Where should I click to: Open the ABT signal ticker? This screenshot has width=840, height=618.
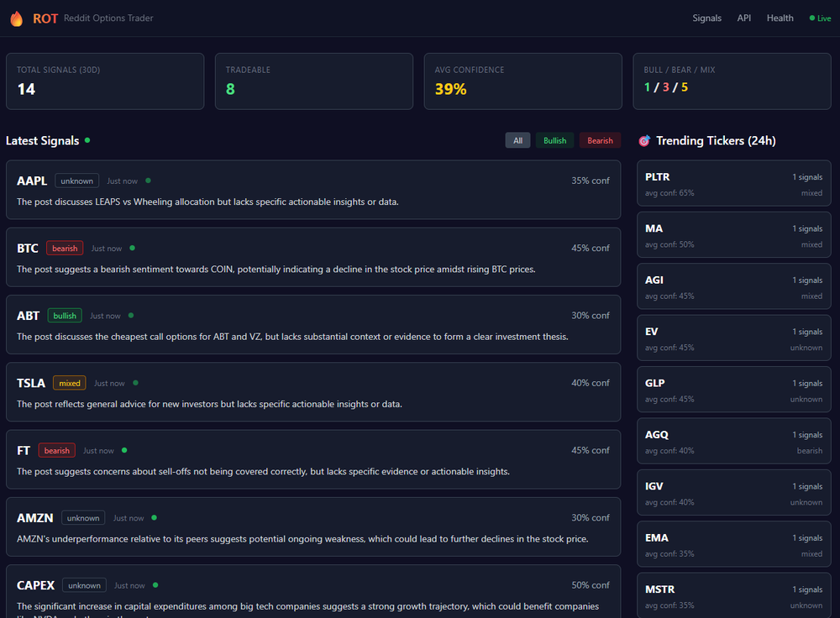point(28,316)
